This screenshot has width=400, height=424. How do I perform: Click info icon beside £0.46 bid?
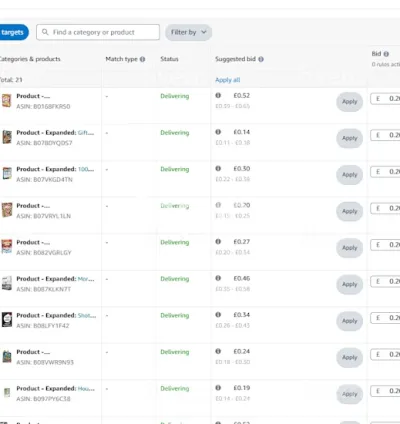pos(218,278)
